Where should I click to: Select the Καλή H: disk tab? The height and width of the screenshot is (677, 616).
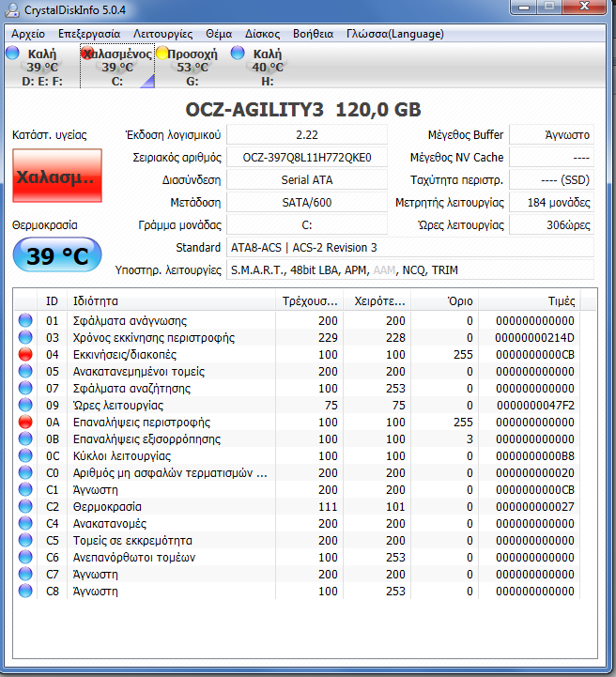[268, 66]
